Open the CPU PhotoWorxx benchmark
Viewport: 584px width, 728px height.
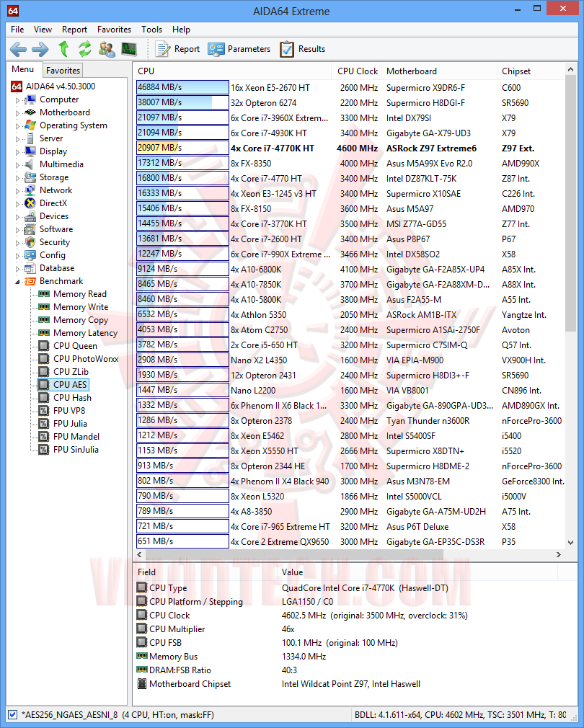coord(86,360)
